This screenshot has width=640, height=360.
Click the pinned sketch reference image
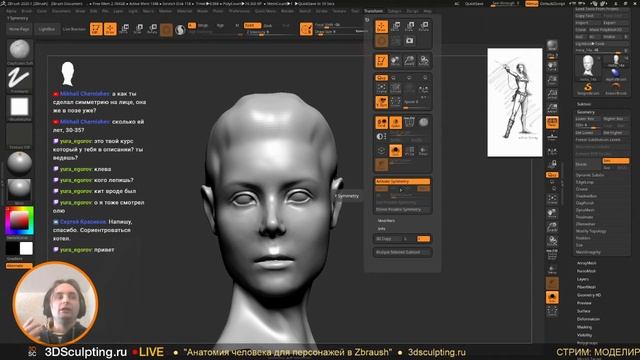click(515, 102)
